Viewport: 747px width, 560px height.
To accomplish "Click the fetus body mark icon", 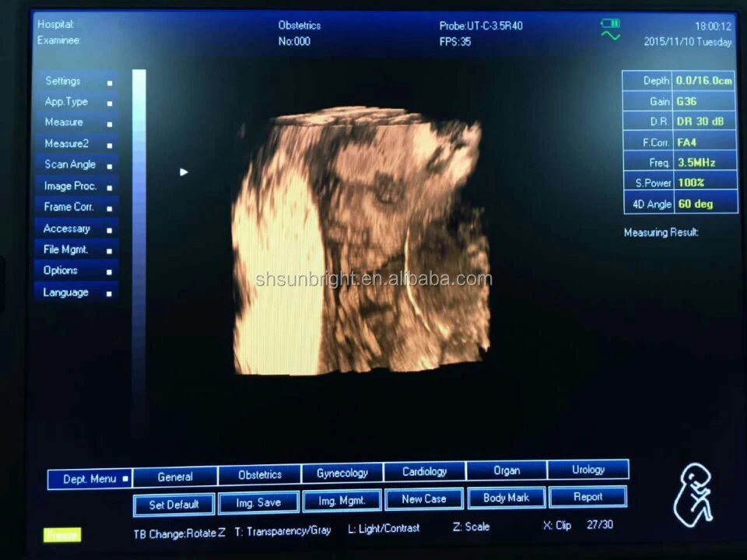I will tap(693, 495).
